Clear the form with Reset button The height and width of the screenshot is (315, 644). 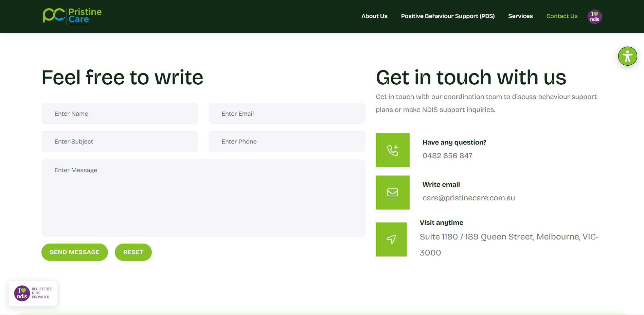click(x=133, y=252)
